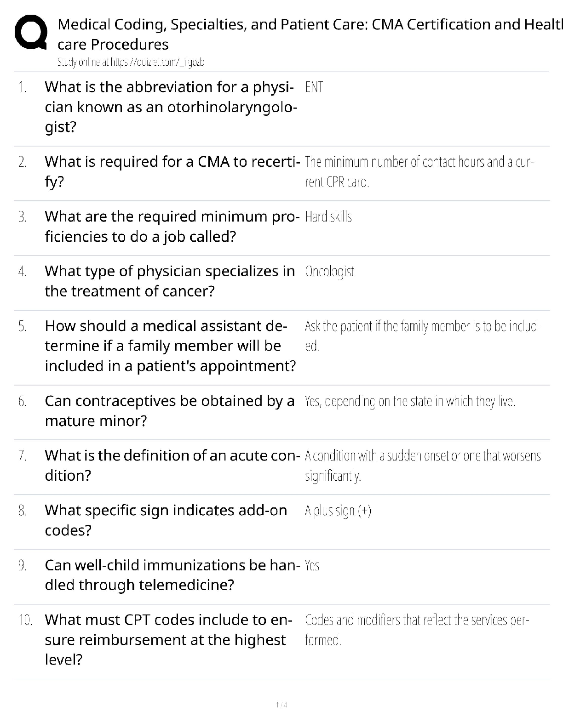Click the answer about asking the patient
Image resolution: width=563 pixels, height=728 pixels.
click(422, 336)
